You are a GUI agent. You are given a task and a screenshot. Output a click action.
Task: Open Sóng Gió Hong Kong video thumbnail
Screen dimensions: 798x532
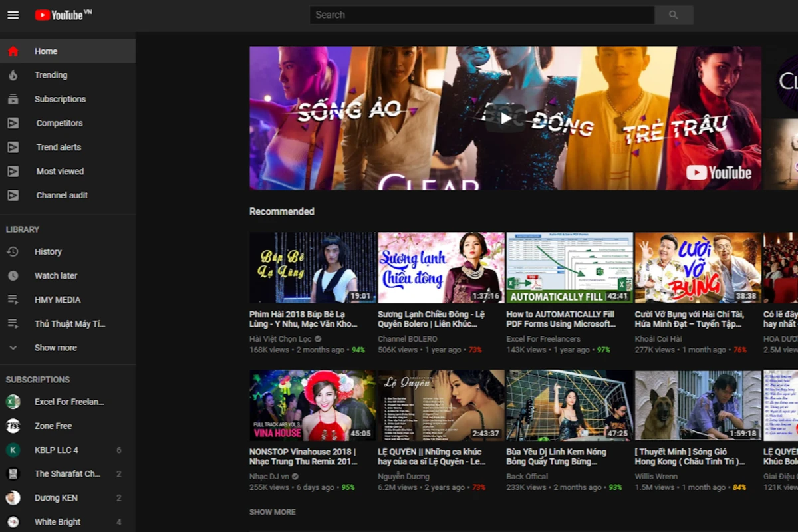[698, 405]
